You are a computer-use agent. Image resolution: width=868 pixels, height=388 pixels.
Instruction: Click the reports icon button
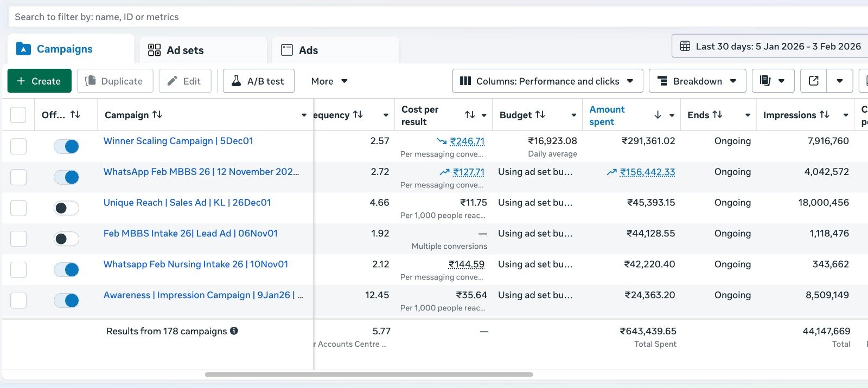pos(765,81)
